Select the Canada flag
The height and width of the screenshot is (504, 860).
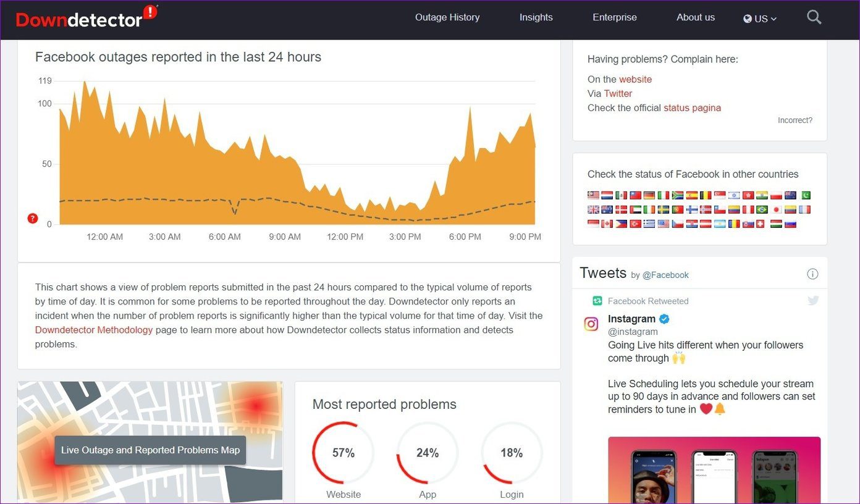(x=607, y=224)
